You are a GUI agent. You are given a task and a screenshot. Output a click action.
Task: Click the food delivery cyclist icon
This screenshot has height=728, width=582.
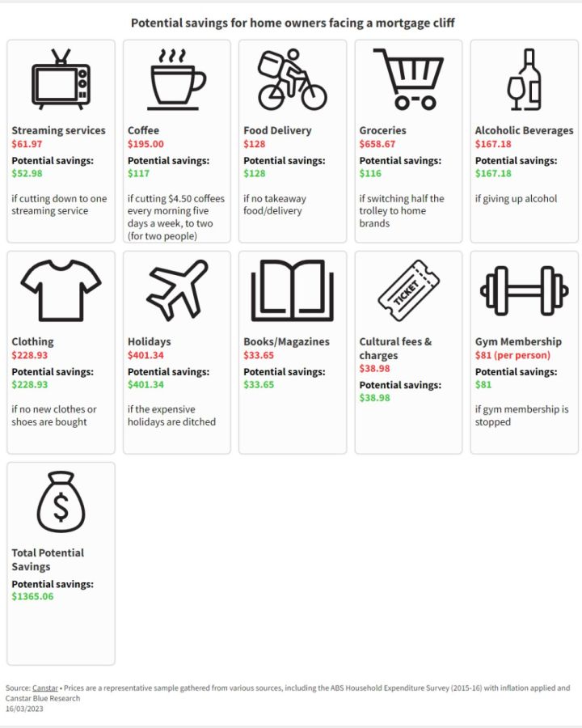(293, 79)
